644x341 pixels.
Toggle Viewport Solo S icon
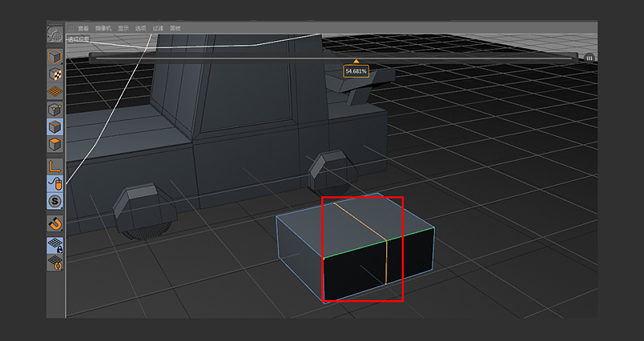55,201
